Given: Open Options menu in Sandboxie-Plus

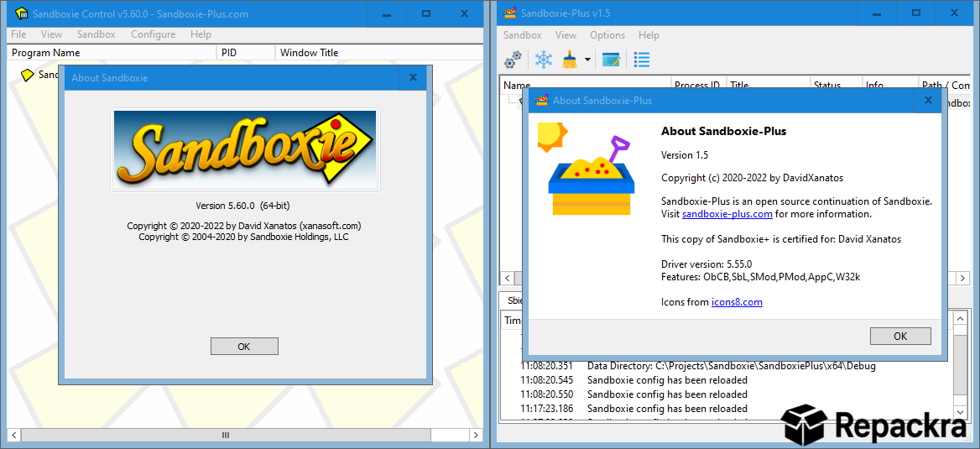Looking at the screenshot, I should pos(607,35).
